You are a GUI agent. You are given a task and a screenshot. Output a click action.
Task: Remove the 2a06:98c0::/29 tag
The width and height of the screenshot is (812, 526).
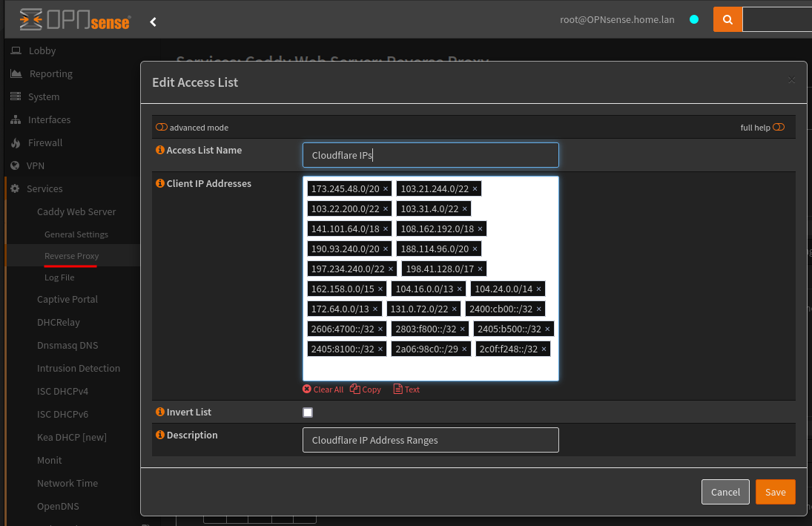[x=464, y=349]
